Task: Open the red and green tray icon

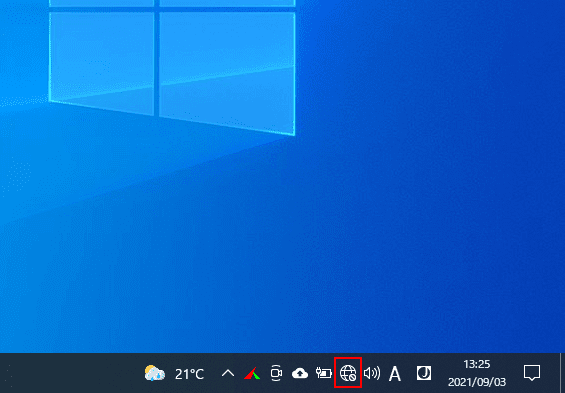Action: (x=252, y=373)
